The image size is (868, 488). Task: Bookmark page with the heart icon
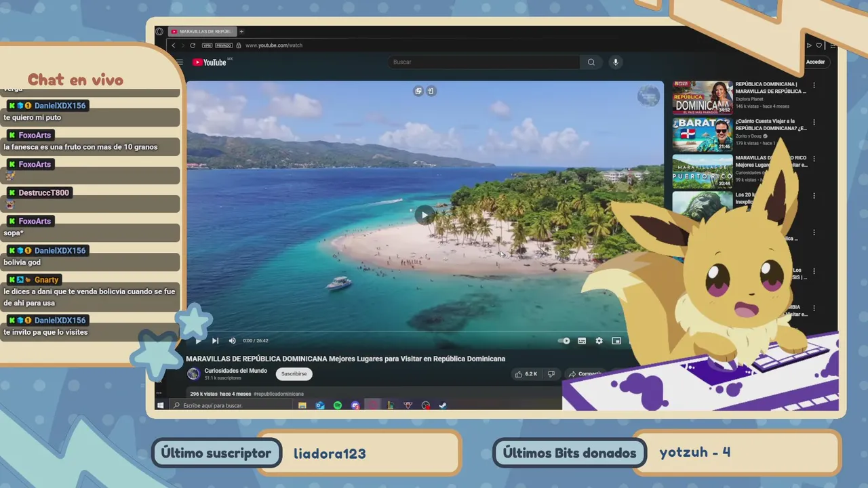coord(819,45)
